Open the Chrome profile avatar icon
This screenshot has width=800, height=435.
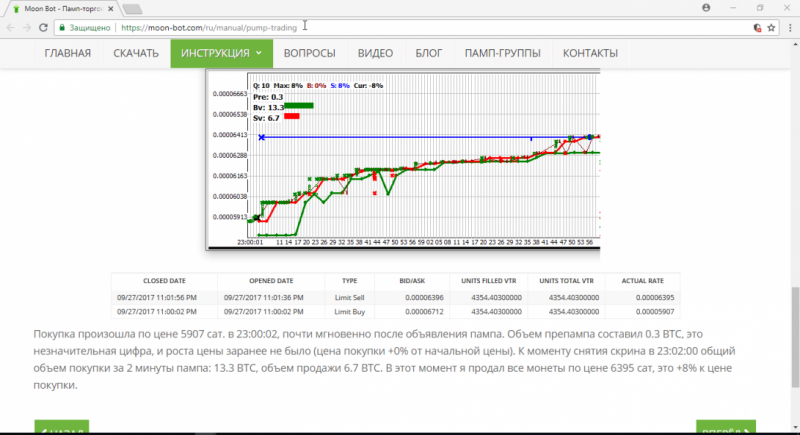click(706, 8)
